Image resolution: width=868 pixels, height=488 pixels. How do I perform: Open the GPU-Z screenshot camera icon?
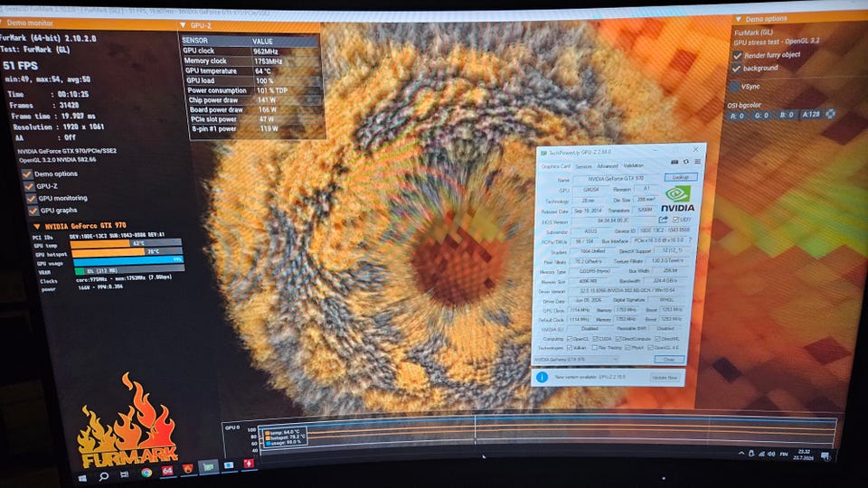coord(675,162)
